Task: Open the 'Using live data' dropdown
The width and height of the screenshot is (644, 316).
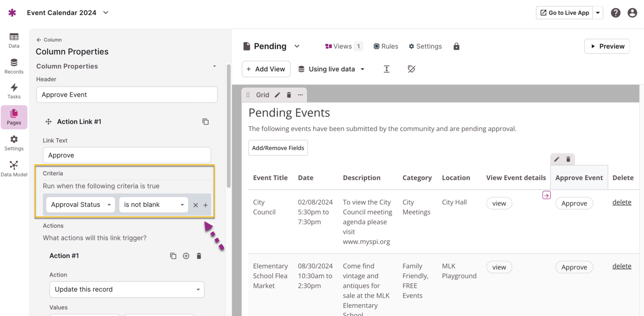Action: (x=331, y=69)
